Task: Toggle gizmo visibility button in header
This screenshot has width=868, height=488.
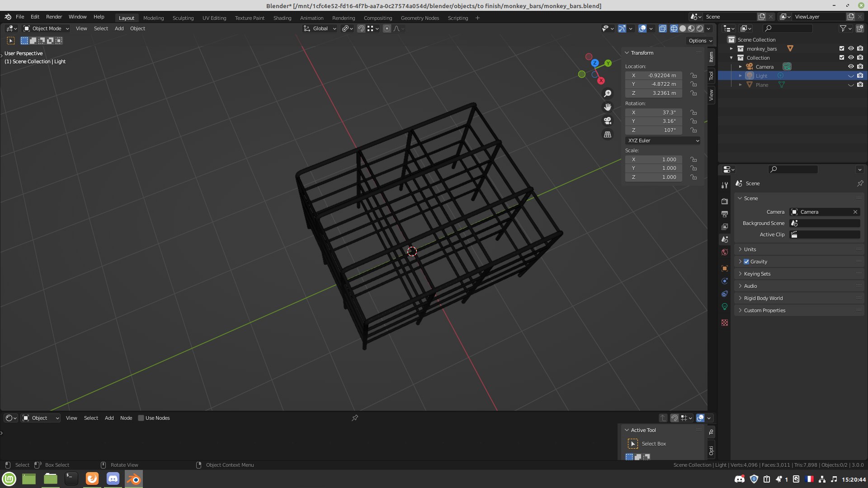Action: click(x=622, y=28)
